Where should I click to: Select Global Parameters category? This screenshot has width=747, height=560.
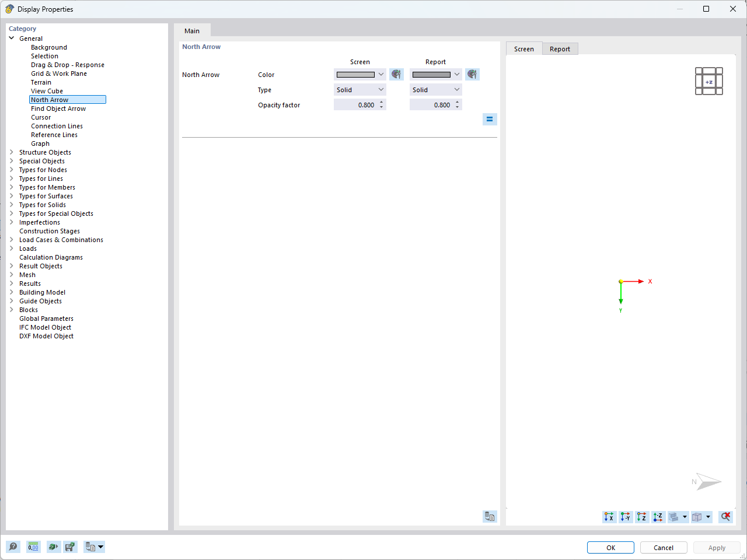[46, 318]
